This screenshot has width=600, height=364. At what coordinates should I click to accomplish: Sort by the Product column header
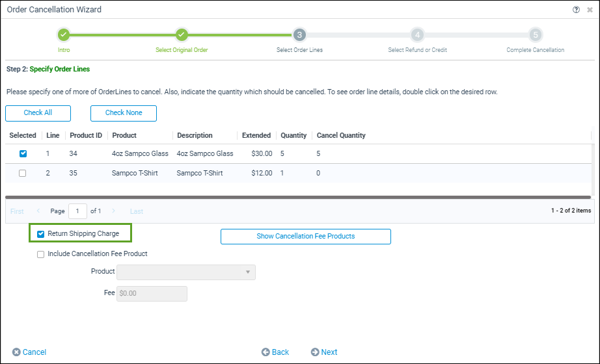tap(124, 135)
